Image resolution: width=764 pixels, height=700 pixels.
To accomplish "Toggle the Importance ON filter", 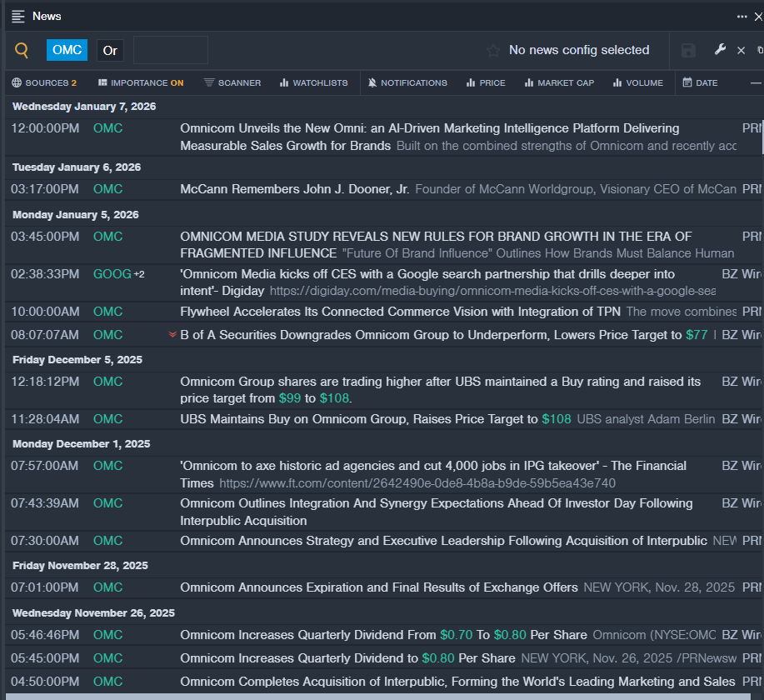I will [x=140, y=83].
